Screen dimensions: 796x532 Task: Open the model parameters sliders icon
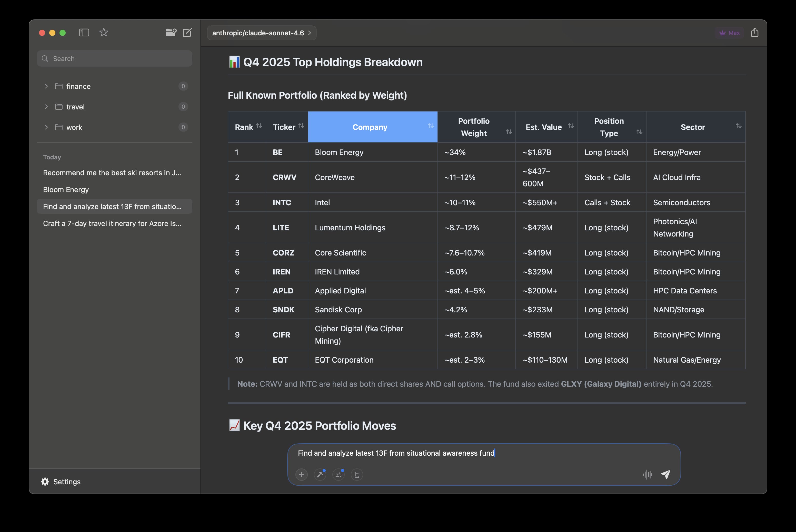tap(339, 475)
